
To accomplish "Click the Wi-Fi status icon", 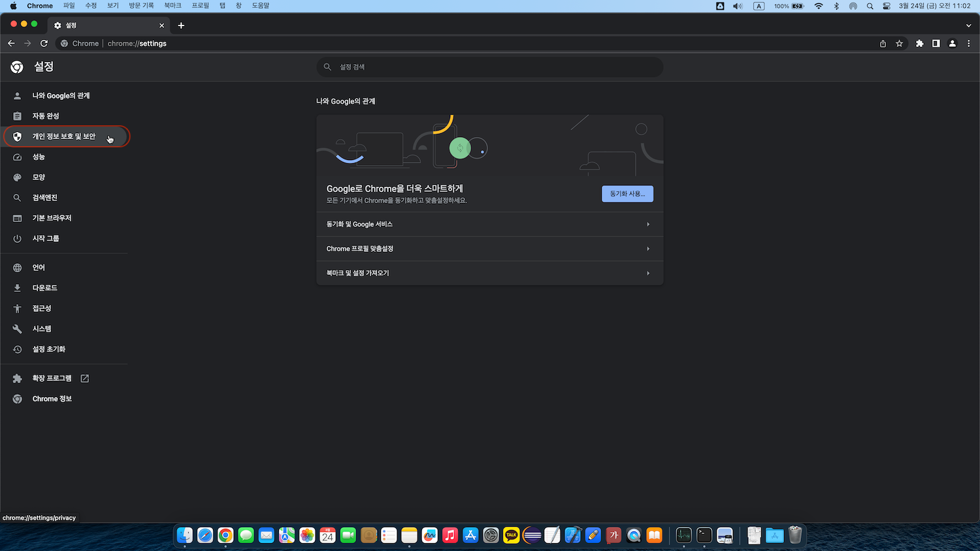I will coord(819,6).
